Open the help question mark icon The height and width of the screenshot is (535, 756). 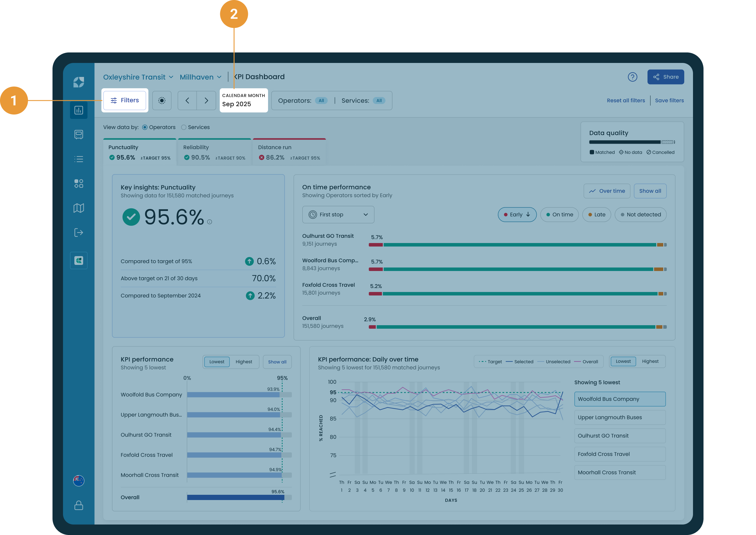point(632,77)
